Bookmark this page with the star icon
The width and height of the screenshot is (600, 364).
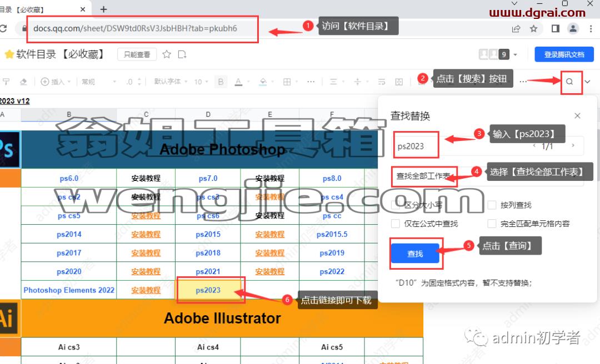[x=533, y=29]
